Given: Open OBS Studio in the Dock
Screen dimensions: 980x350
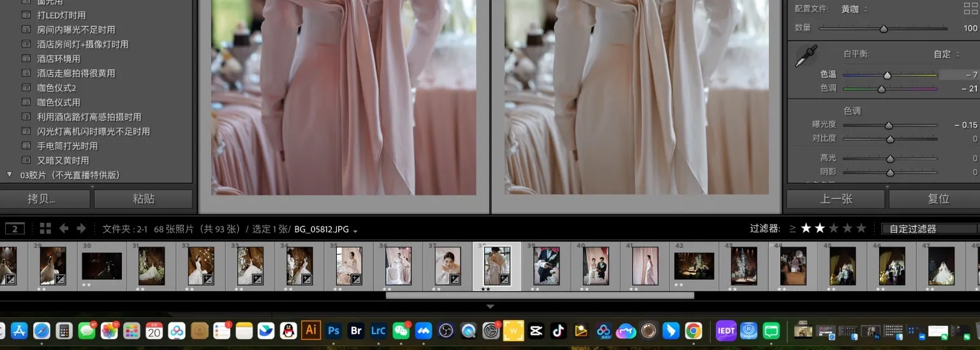Looking at the screenshot, I should click(x=446, y=330).
